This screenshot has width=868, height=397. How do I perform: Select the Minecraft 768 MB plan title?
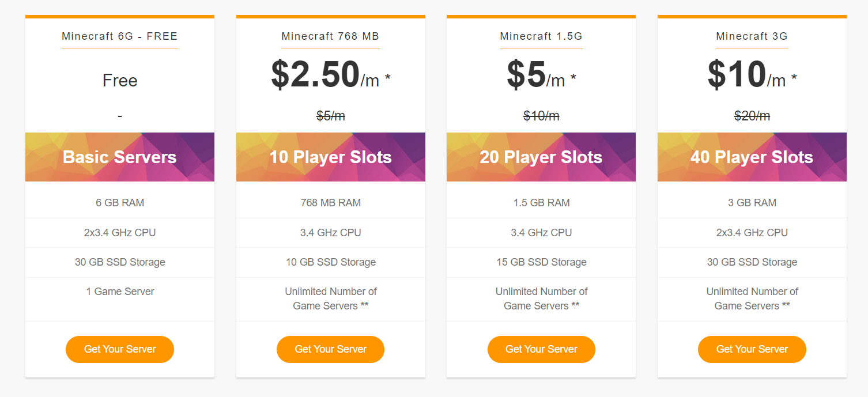point(330,36)
